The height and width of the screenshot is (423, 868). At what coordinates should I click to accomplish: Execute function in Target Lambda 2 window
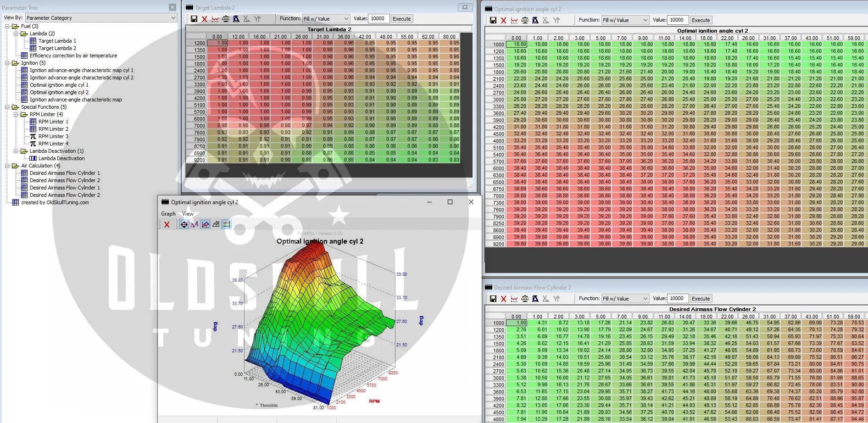[402, 19]
